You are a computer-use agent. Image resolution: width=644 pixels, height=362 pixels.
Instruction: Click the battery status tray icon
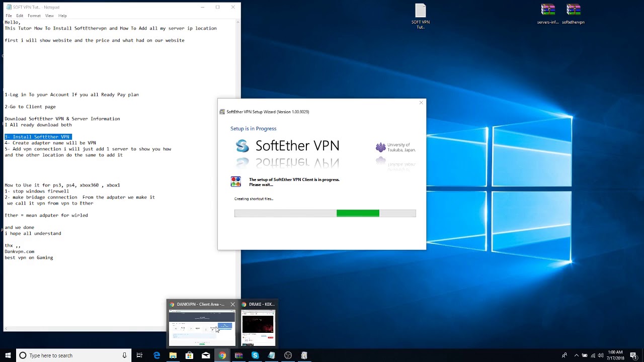point(585,355)
